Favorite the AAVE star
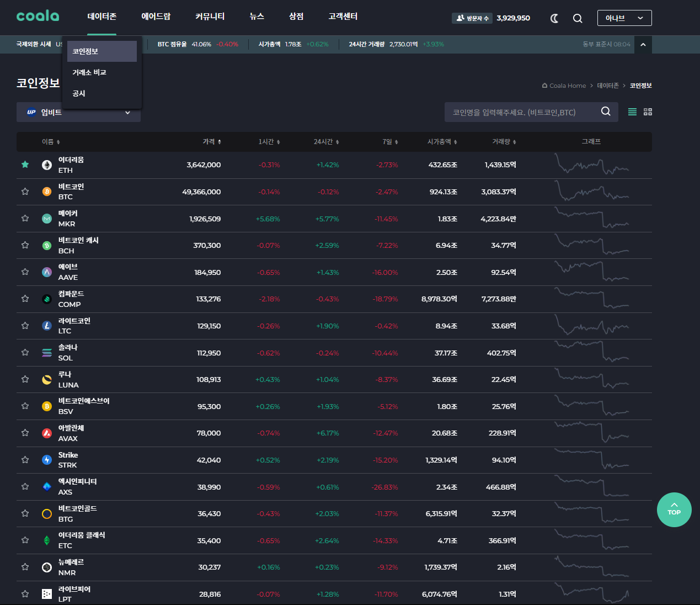 point(25,272)
